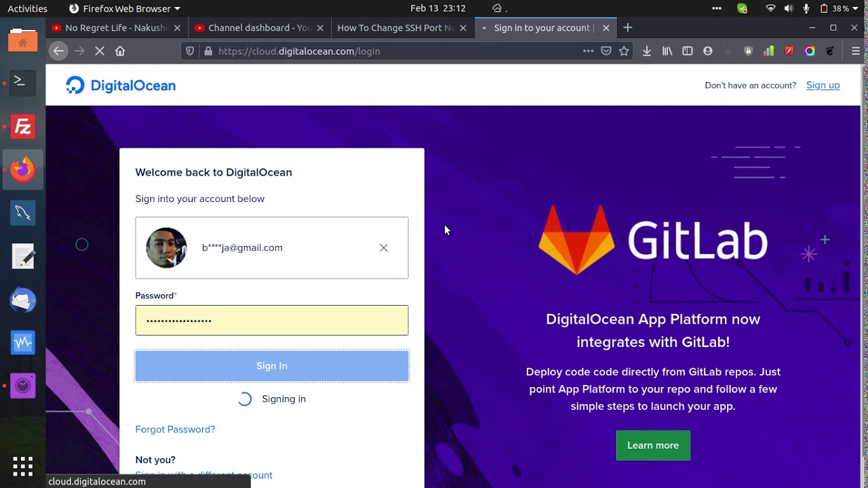Open system monitor app in dock
This screenshot has width=868, height=488.
(23, 343)
